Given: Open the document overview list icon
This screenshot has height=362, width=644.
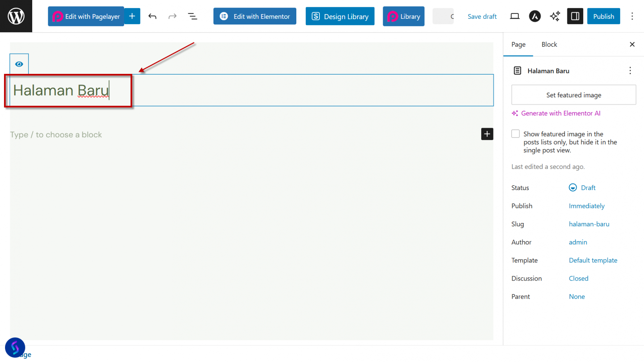Looking at the screenshot, I should pos(192,16).
